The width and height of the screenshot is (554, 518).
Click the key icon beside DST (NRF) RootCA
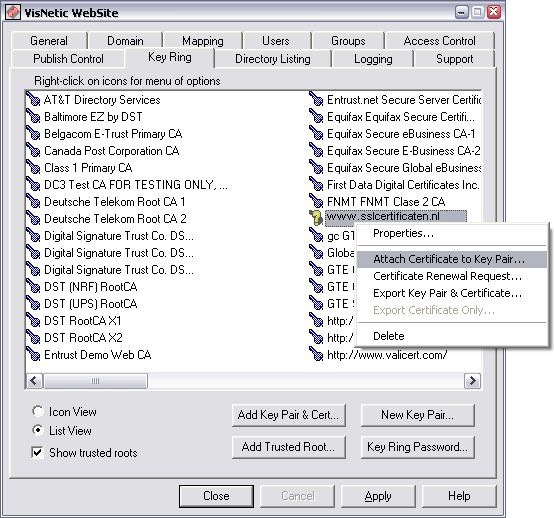tap(34, 287)
